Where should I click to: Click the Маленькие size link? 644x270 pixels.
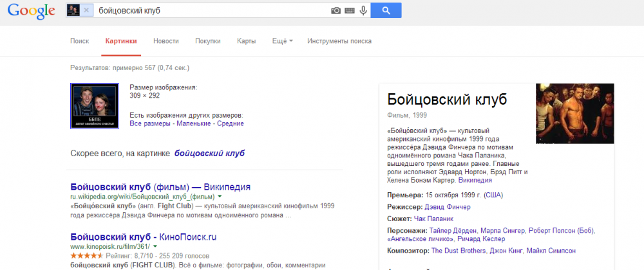tap(194, 123)
